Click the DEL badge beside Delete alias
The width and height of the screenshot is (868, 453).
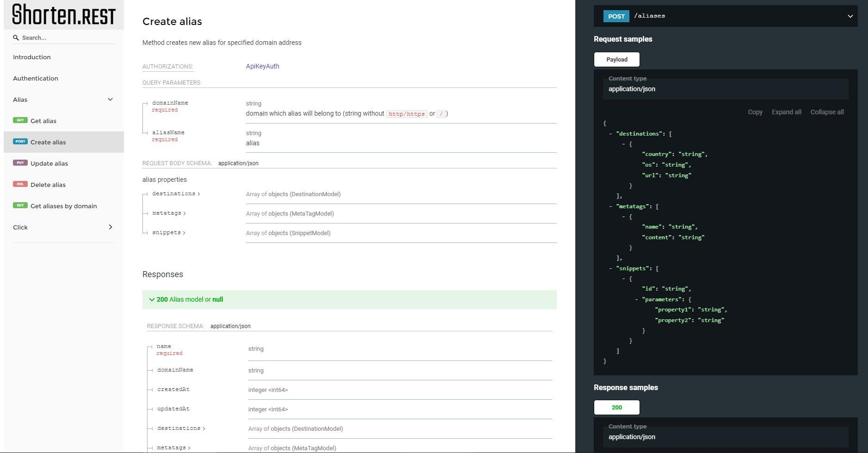(20, 184)
